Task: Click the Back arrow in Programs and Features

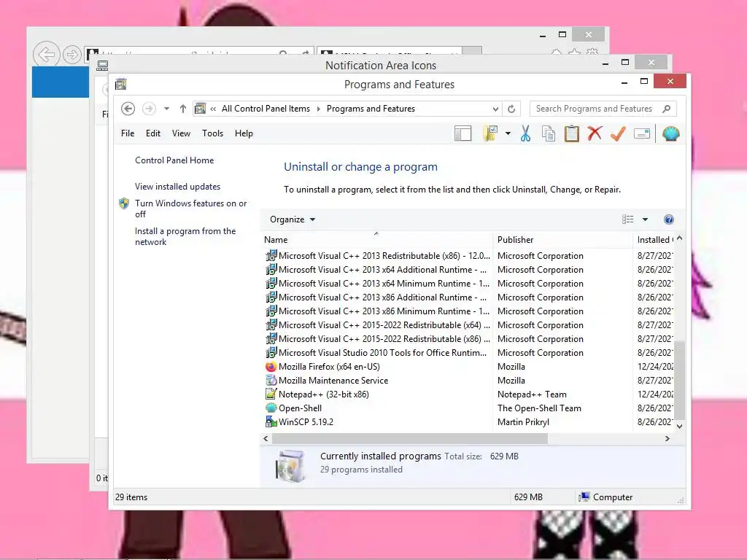Action: 128,109
